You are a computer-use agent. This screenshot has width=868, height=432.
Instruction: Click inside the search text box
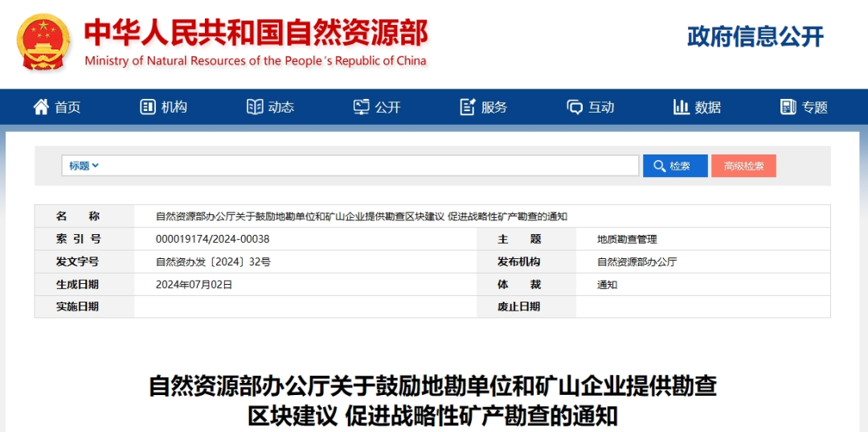370,166
